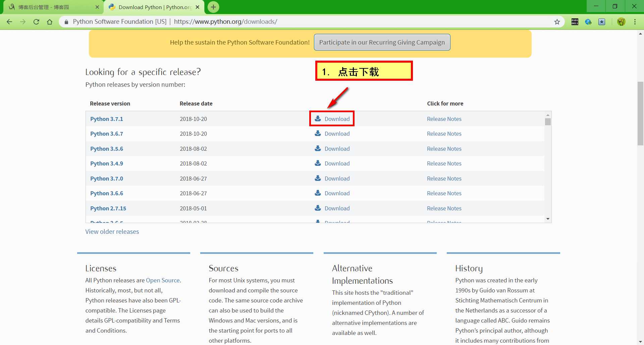Close the Download Python tab
This screenshot has width=644, height=345.
[x=198, y=7]
